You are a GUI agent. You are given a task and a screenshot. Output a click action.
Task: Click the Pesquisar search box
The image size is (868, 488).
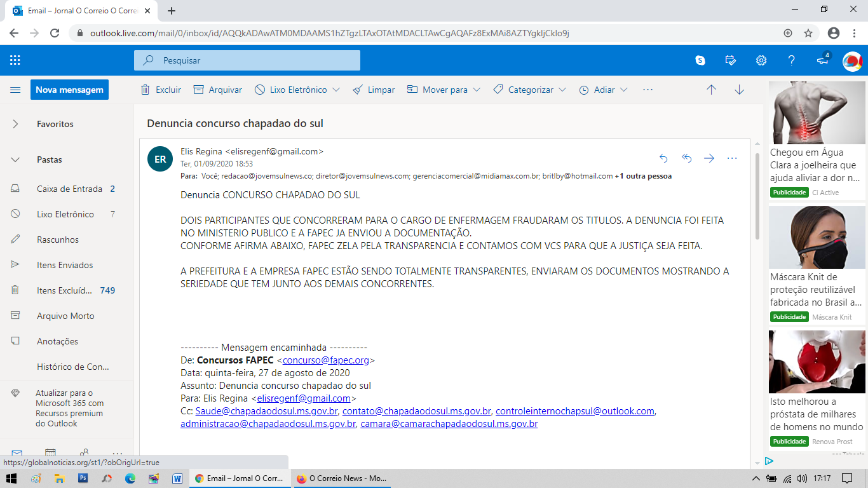click(x=247, y=60)
